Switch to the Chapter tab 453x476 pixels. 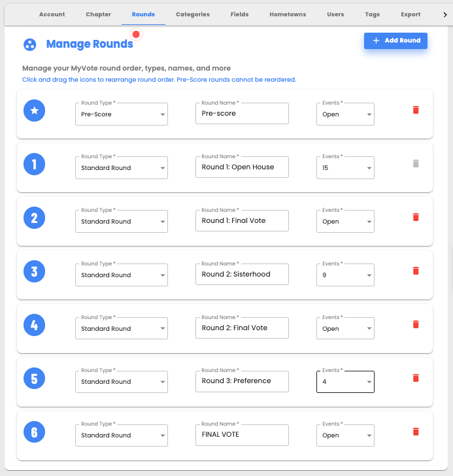[x=98, y=14]
